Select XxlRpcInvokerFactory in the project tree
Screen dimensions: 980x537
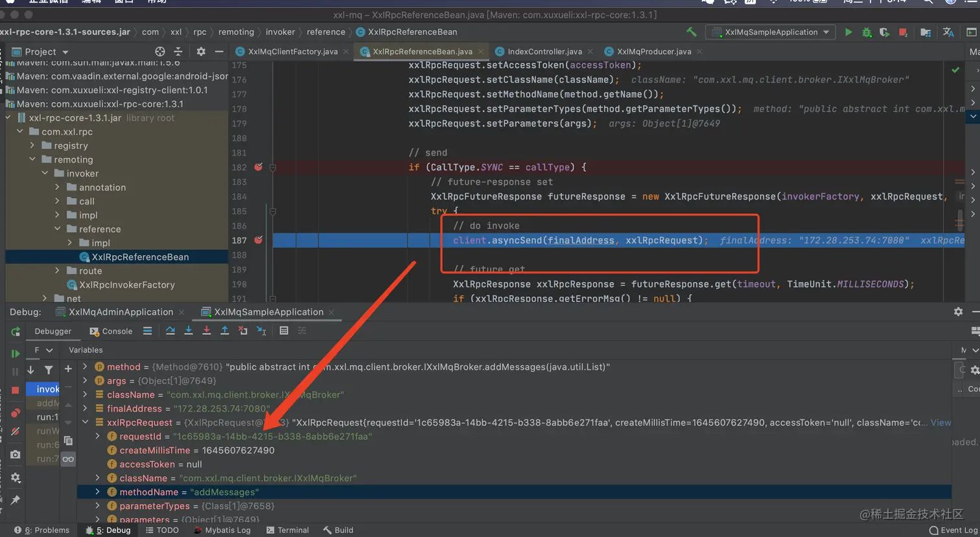(x=126, y=285)
